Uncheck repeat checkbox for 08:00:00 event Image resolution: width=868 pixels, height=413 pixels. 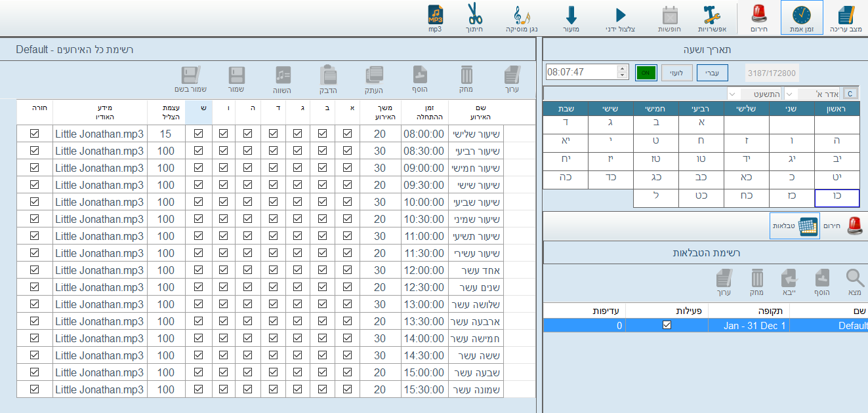pyautogui.click(x=35, y=134)
